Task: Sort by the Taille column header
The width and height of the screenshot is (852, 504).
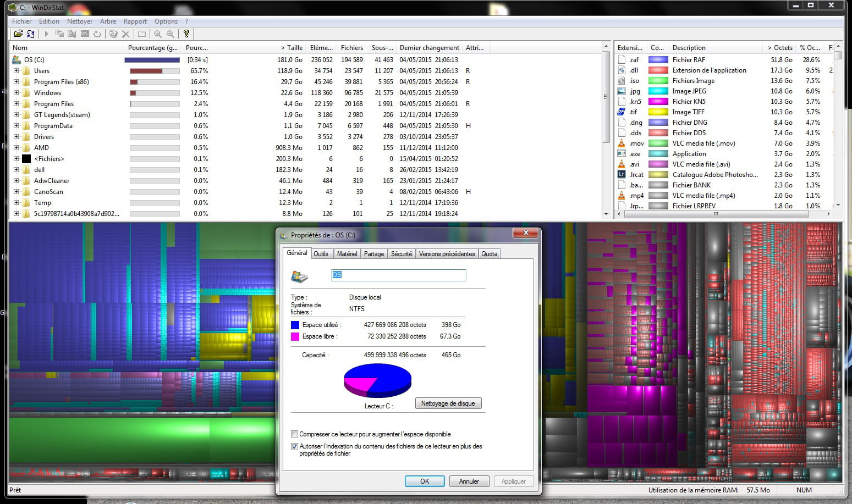Action: 258,48
